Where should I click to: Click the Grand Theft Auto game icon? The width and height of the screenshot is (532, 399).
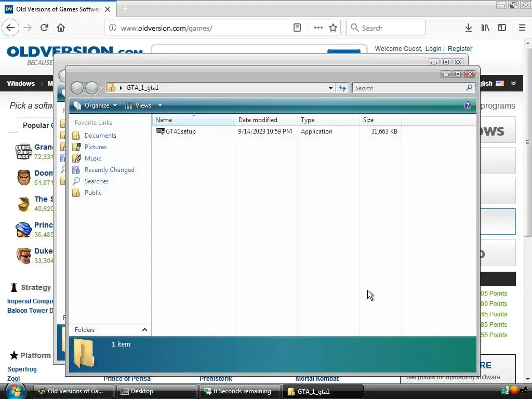24,152
